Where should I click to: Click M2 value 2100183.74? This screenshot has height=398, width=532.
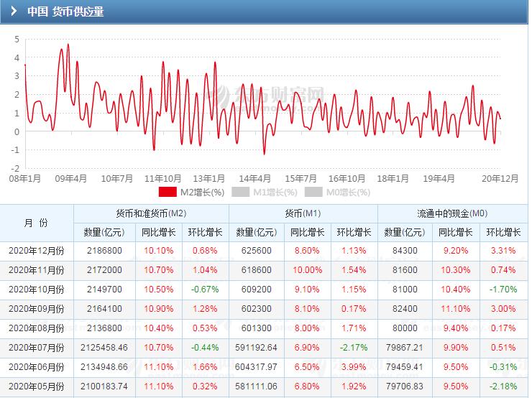[x=104, y=386]
